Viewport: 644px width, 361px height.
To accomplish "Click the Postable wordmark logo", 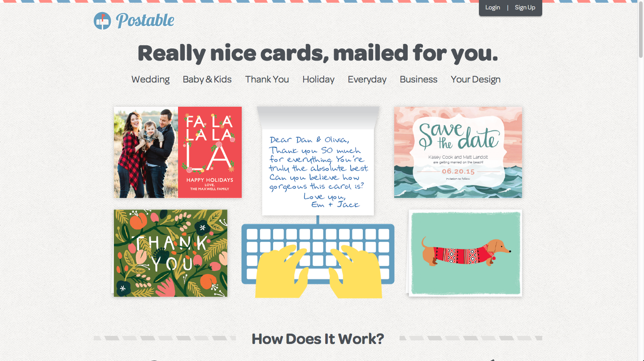I will (x=145, y=21).
